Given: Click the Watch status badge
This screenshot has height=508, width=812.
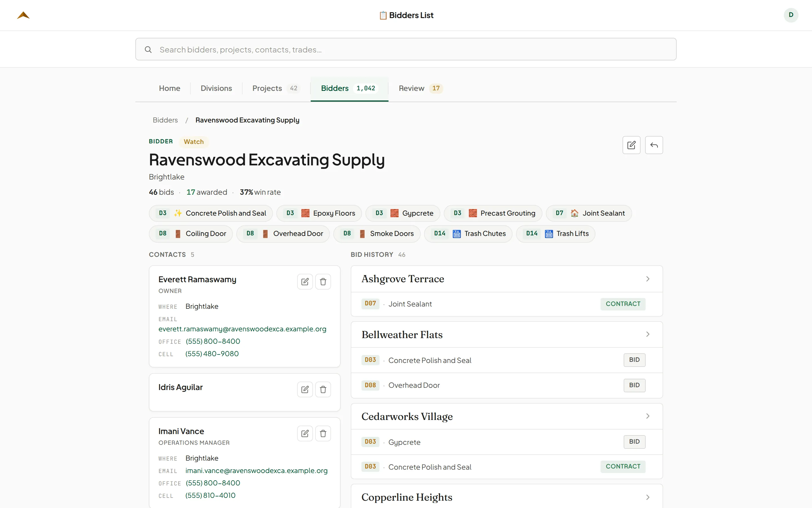Looking at the screenshot, I should click(x=194, y=142).
